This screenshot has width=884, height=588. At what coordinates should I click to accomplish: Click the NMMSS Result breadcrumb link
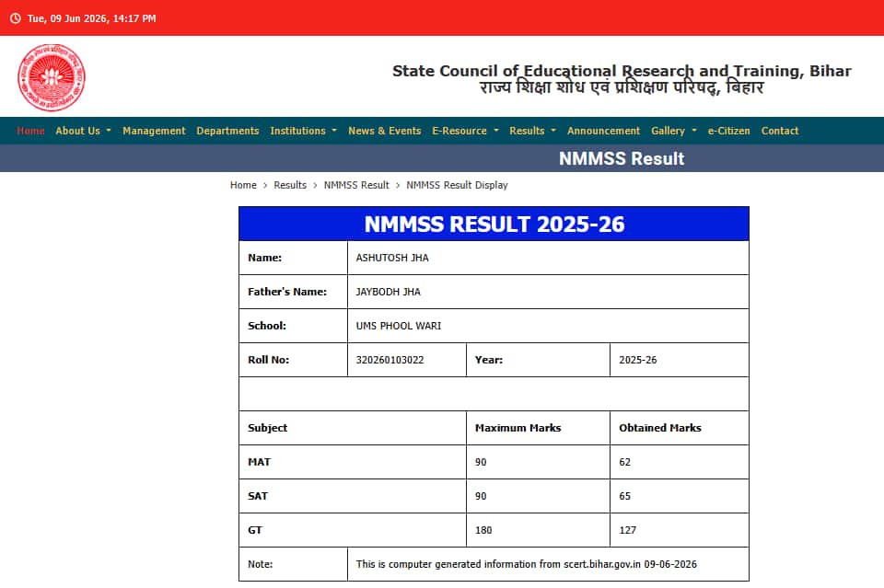(x=356, y=185)
